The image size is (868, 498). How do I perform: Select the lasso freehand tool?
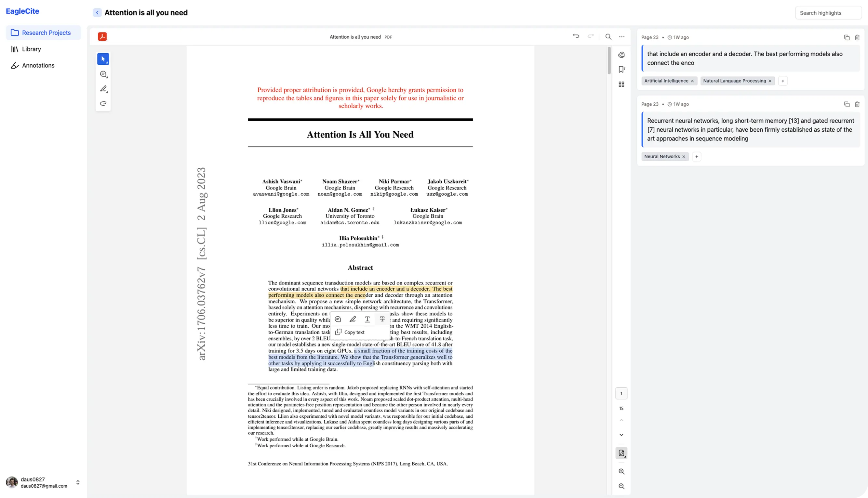tap(103, 103)
